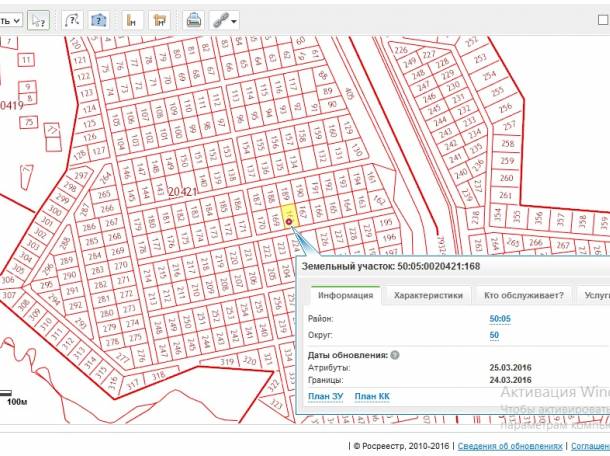This screenshot has width=610, height=456.
Task: Click parcel 307 on the map
Action: pos(9,295)
